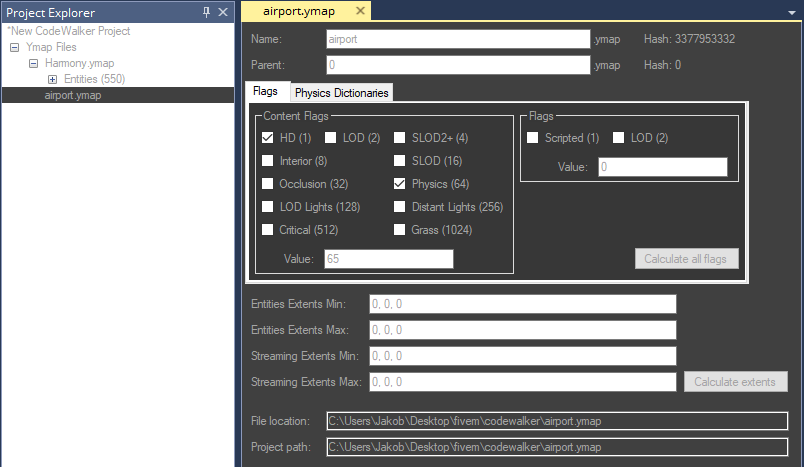Viewport: 804px width, 467px height.
Task: Select airport.ymap in the Project Explorer
Action: (73, 95)
